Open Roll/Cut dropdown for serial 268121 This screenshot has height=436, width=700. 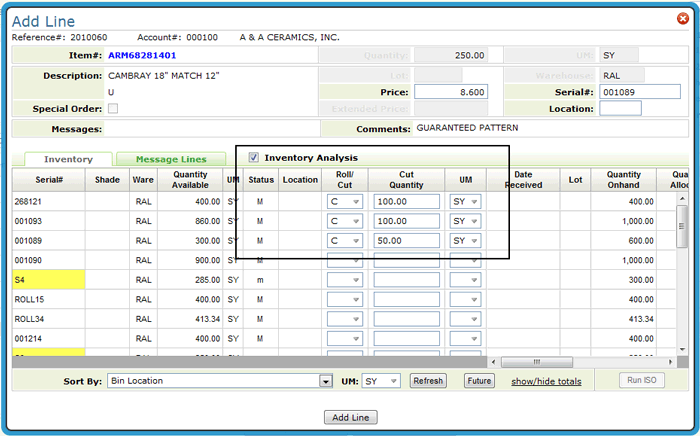[345, 202]
